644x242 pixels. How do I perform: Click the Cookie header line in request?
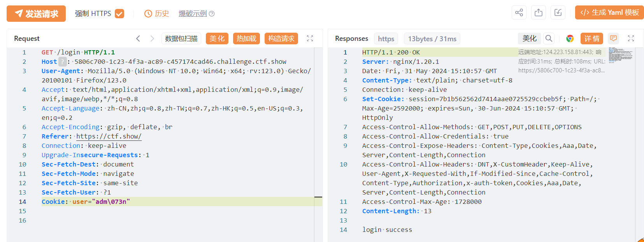click(x=86, y=202)
